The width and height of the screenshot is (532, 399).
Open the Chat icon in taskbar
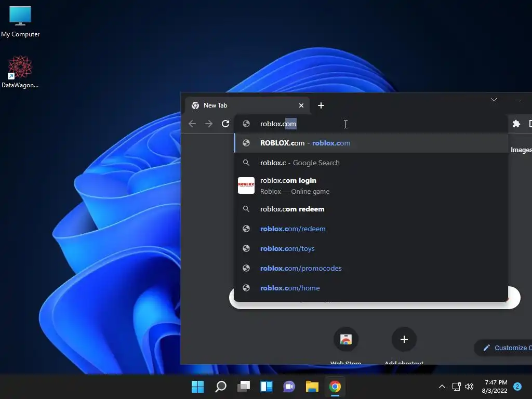(x=289, y=387)
